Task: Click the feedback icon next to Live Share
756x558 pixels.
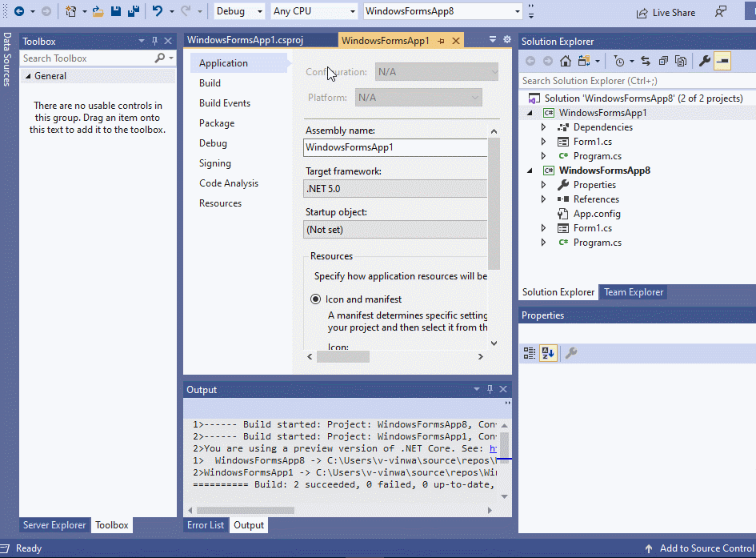Action: click(720, 12)
